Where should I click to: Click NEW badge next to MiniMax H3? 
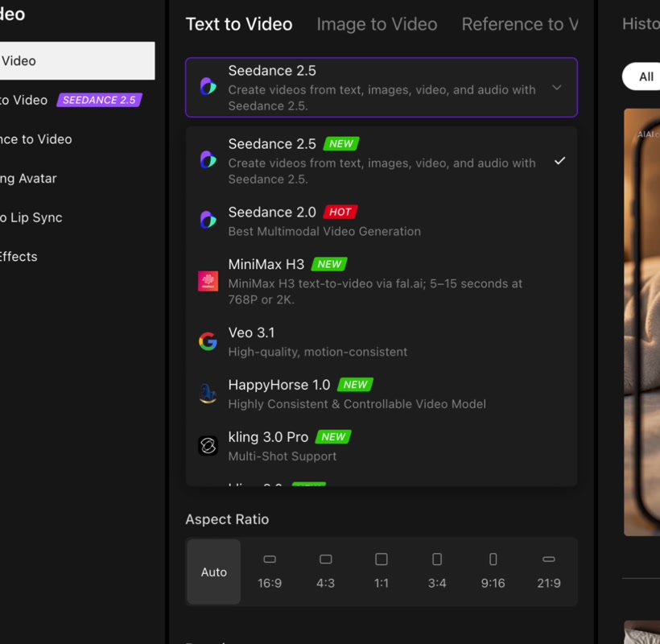[x=329, y=264]
